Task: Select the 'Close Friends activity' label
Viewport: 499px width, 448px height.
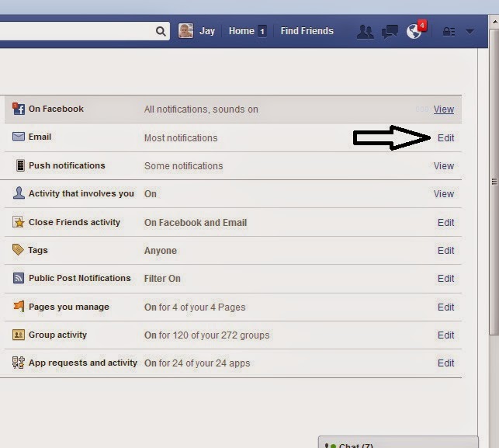Action: tap(75, 222)
